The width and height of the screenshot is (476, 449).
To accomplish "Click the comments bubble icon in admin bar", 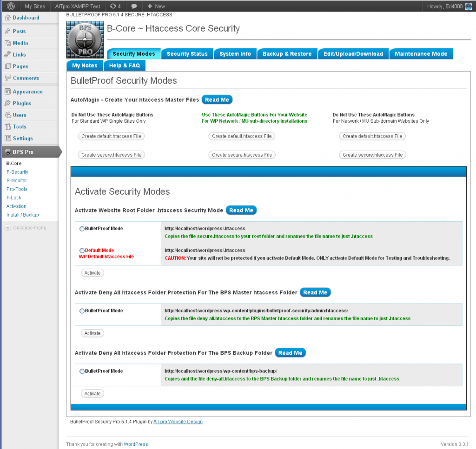I will click(x=134, y=6).
